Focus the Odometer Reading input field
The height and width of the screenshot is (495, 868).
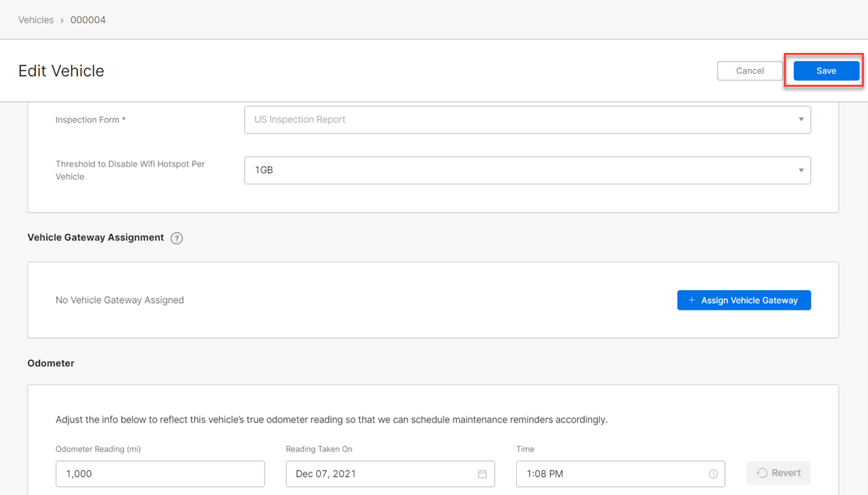(x=160, y=474)
